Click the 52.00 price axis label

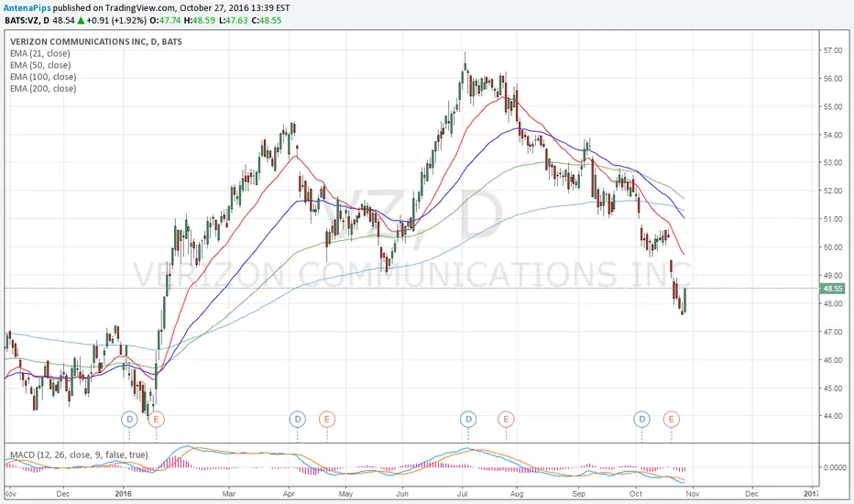tap(833, 191)
